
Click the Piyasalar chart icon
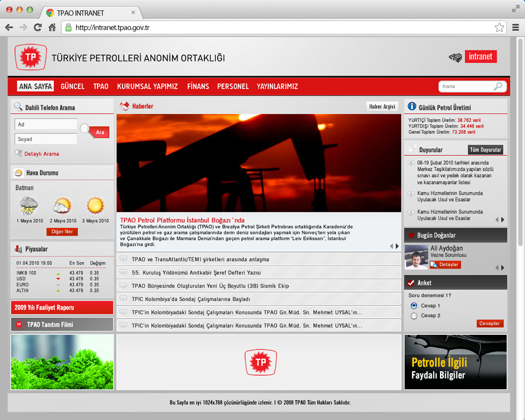18,249
